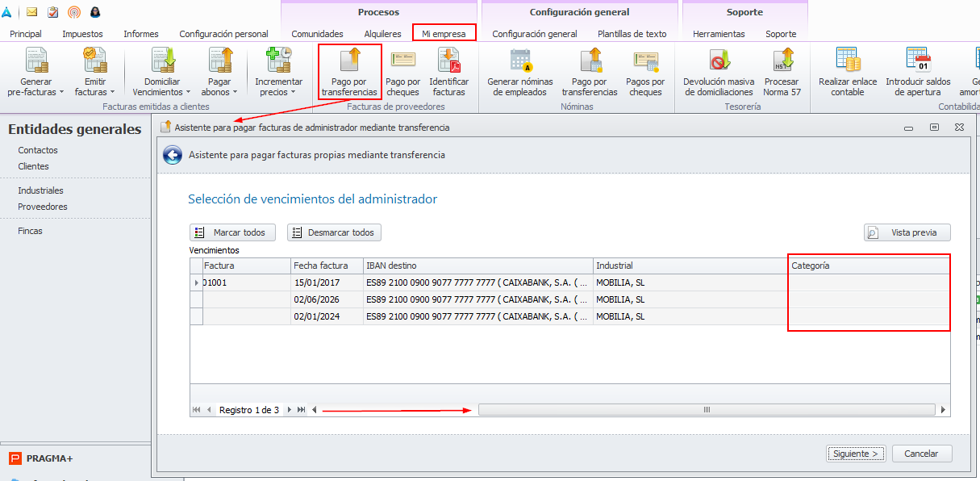
Task: Open Proveedores in the sidebar
Action: [x=43, y=207]
